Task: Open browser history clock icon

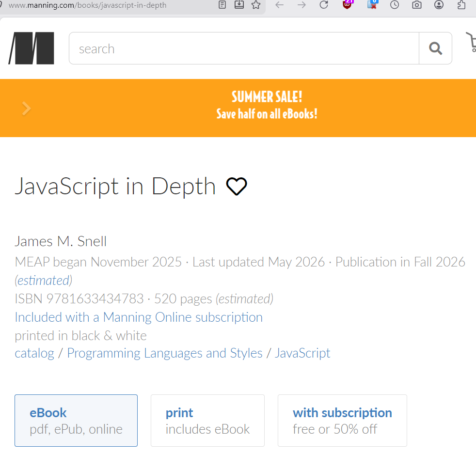Action: coord(395,4)
